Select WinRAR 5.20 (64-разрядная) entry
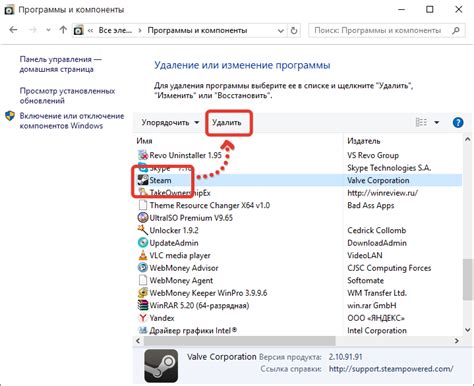 click(199, 306)
